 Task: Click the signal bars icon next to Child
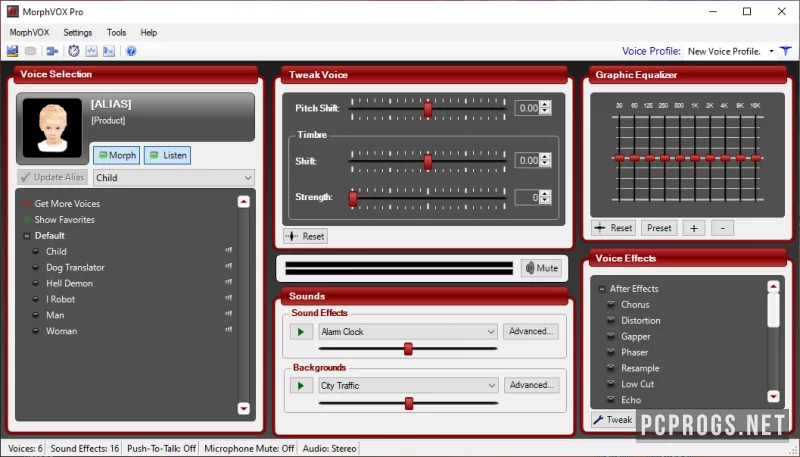[229, 250]
